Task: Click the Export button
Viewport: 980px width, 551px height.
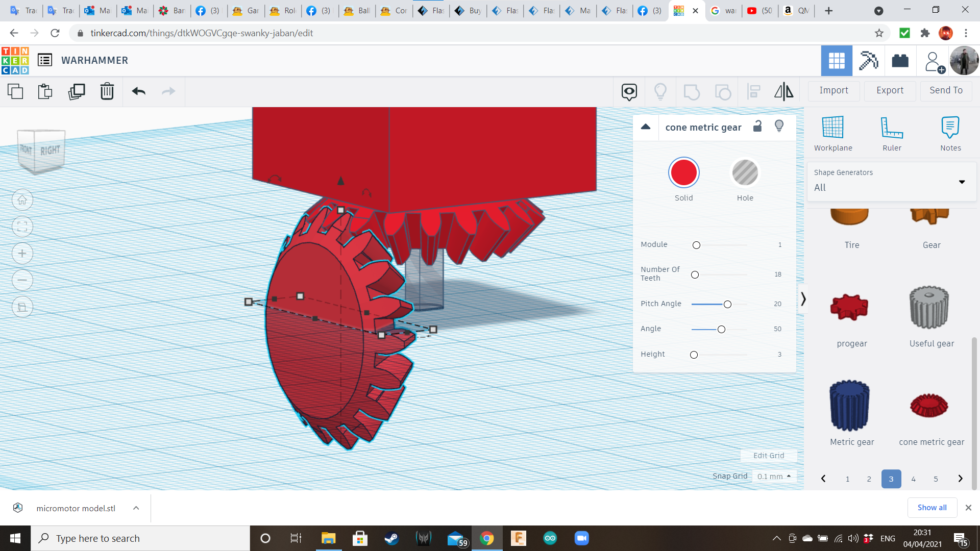Action: [890, 90]
